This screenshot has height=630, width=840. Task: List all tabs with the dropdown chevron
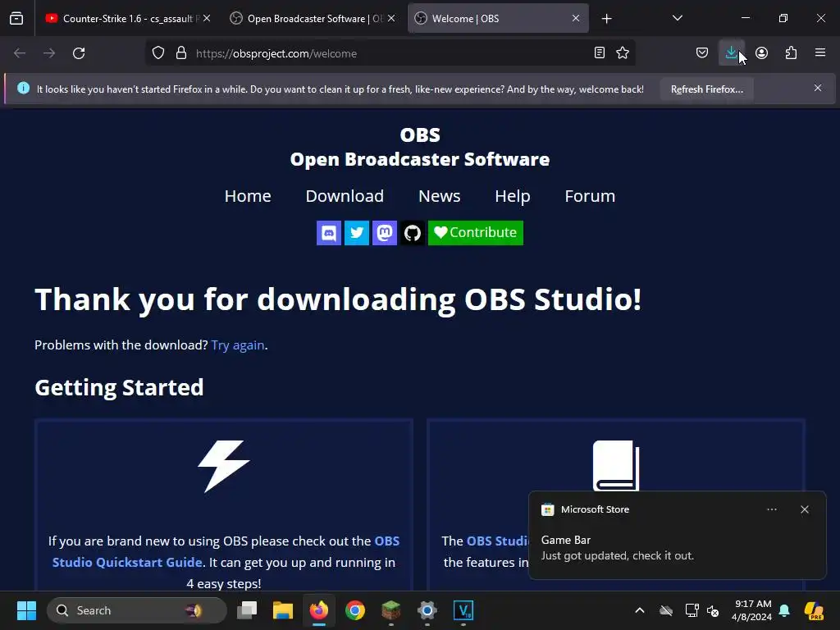pyautogui.click(x=677, y=18)
